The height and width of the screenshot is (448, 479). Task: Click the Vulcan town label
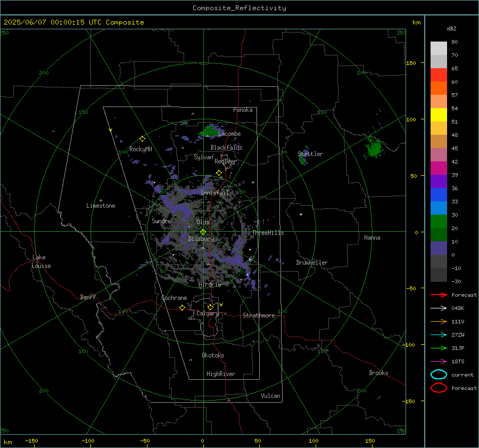coord(271,396)
